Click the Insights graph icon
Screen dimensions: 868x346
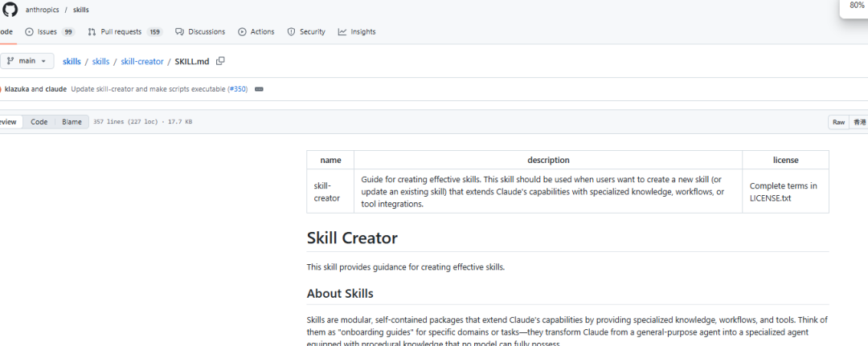(342, 32)
